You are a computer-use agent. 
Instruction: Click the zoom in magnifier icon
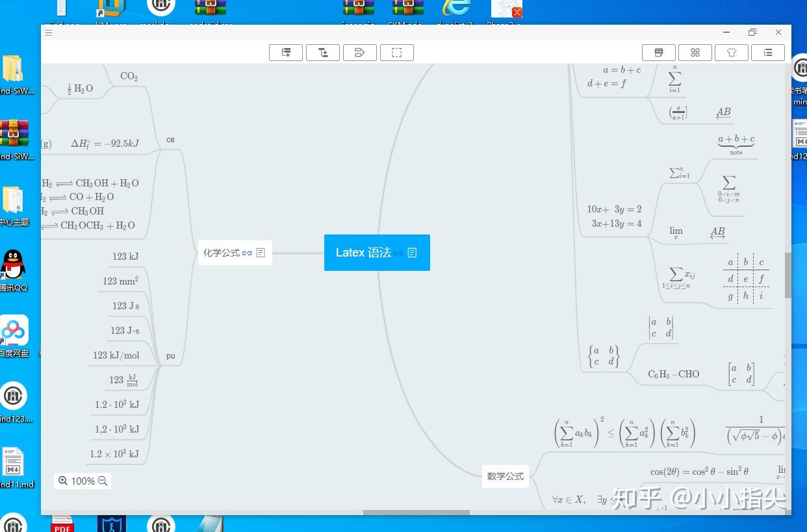(x=63, y=481)
